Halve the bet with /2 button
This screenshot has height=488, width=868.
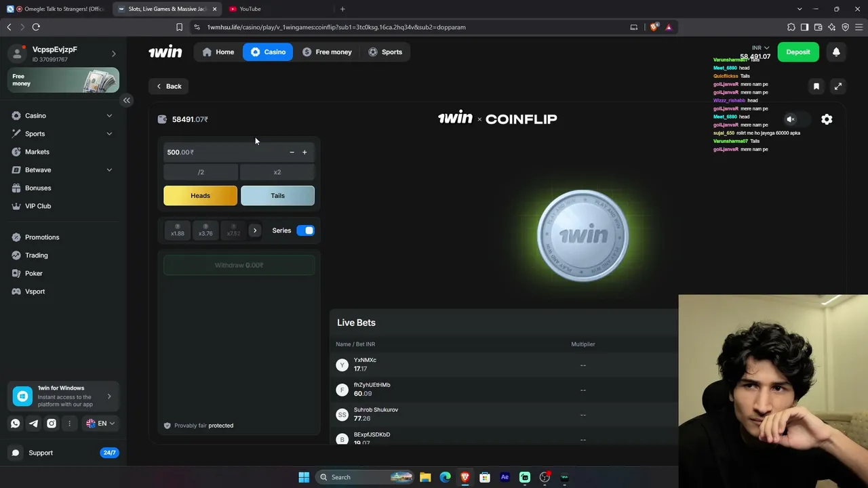point(201,172)
